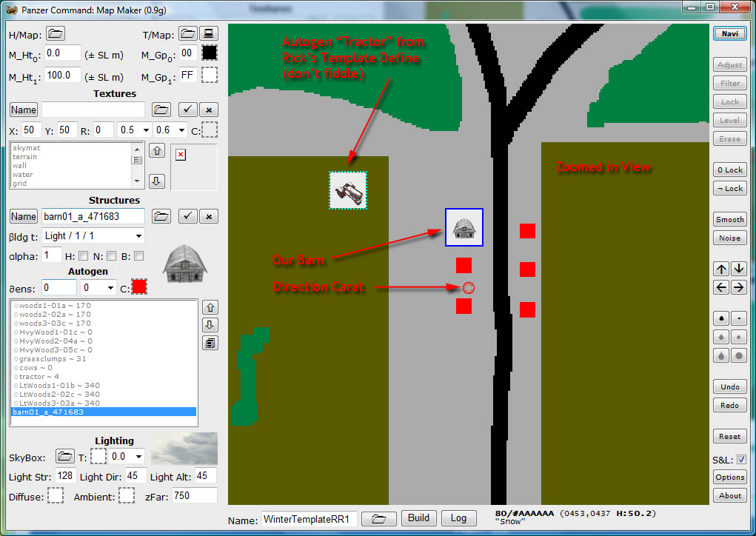
Task: Remove the texture with the x icon
Action: pyautogui.click(x=209, y=110)
